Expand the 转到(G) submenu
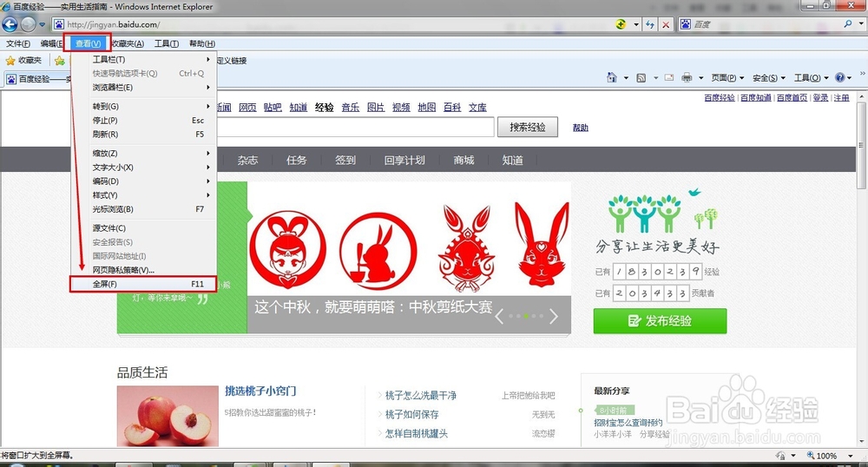Screen dimensions: 868x467 pos(143,106)
